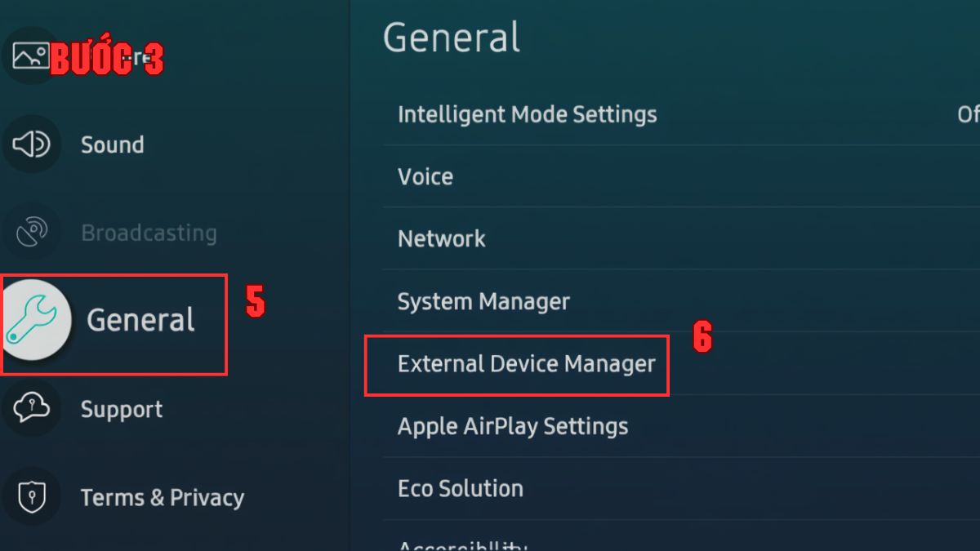This screenshot has height=551, width=980.
Task: Select System Manager
Action: 483,301
